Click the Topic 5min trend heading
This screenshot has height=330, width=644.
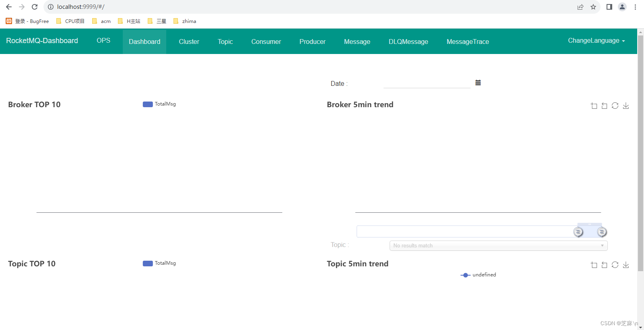[x=358, y=264]
